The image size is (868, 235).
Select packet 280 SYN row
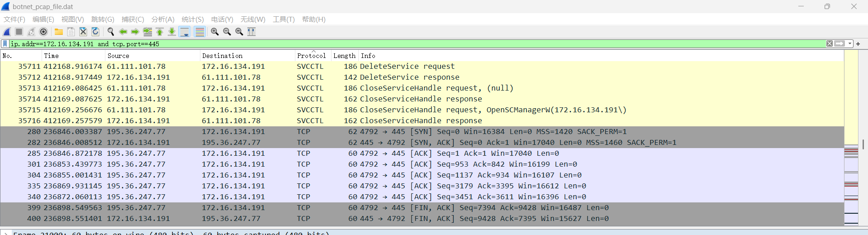click(422, 132)
